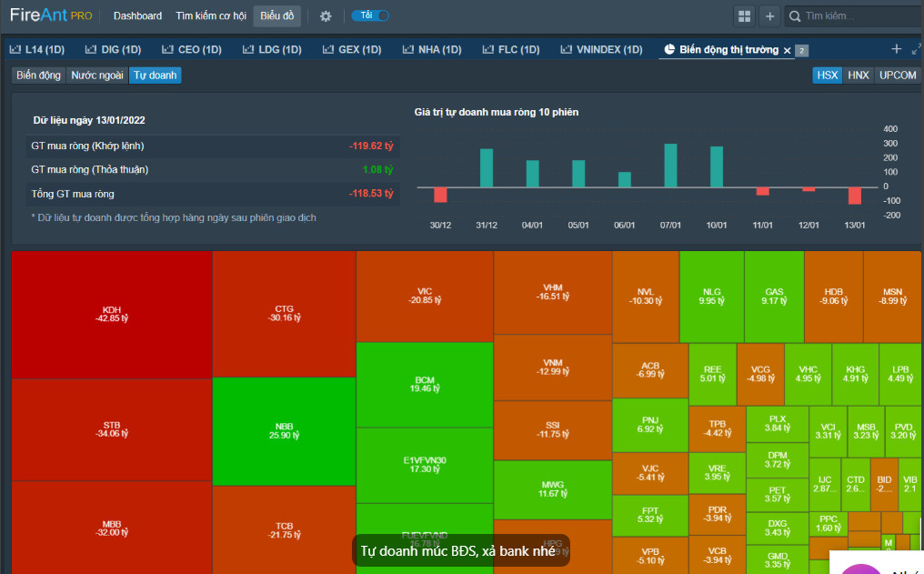Select the Biến động filter button
924x574 pixels.
click(38, 76)
